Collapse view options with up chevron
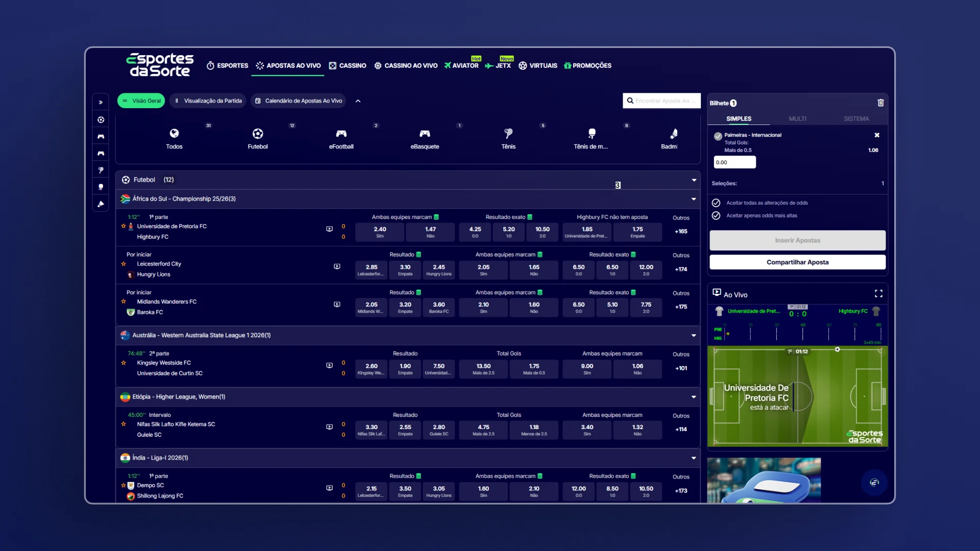 pos(358,101)
